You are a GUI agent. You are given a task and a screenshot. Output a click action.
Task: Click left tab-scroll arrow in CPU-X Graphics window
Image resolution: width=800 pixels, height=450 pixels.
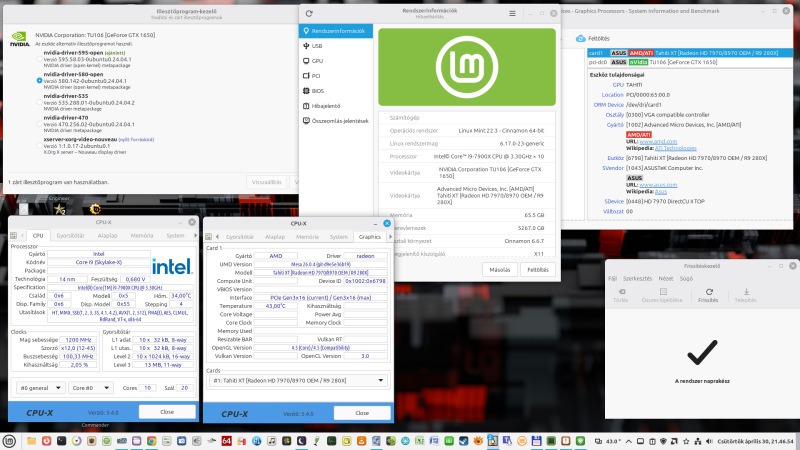tap(217, 237)
